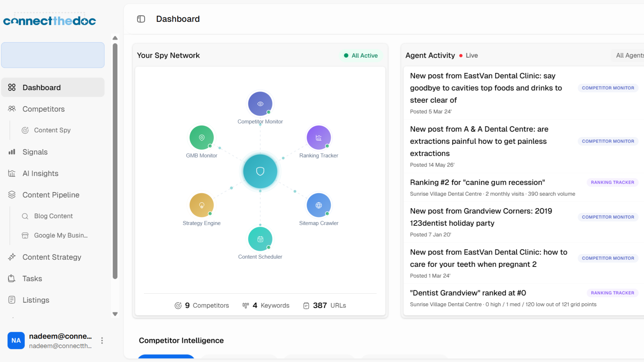Image resolution: width=644 pixels, height=362 pixels.
Task: Click the Content Pipeline layers icon
Action: 12,195
